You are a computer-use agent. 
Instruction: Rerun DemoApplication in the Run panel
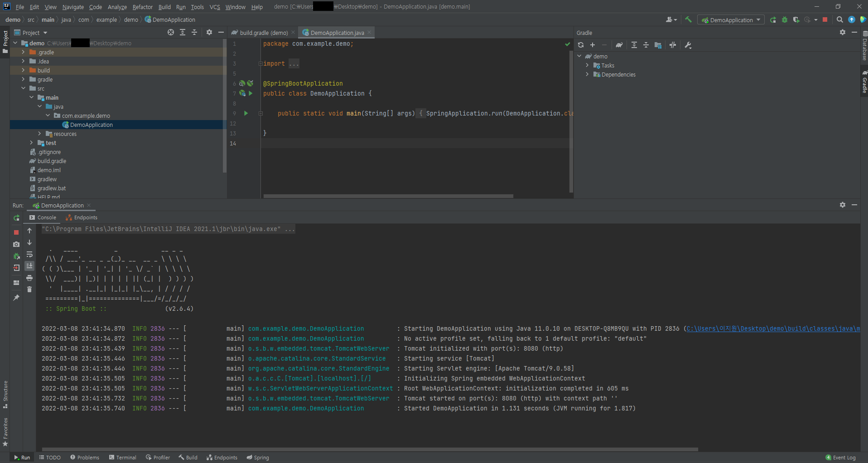click(16, 218)
